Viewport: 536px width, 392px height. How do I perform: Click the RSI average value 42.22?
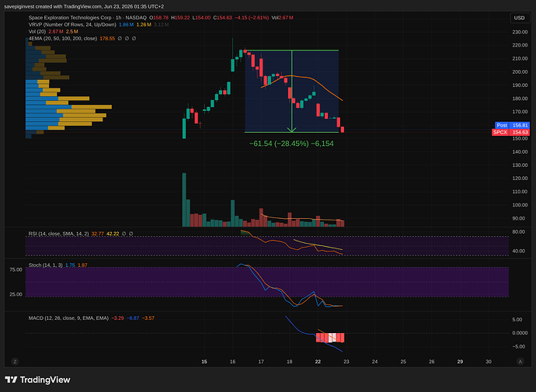(x=113, y=234)
